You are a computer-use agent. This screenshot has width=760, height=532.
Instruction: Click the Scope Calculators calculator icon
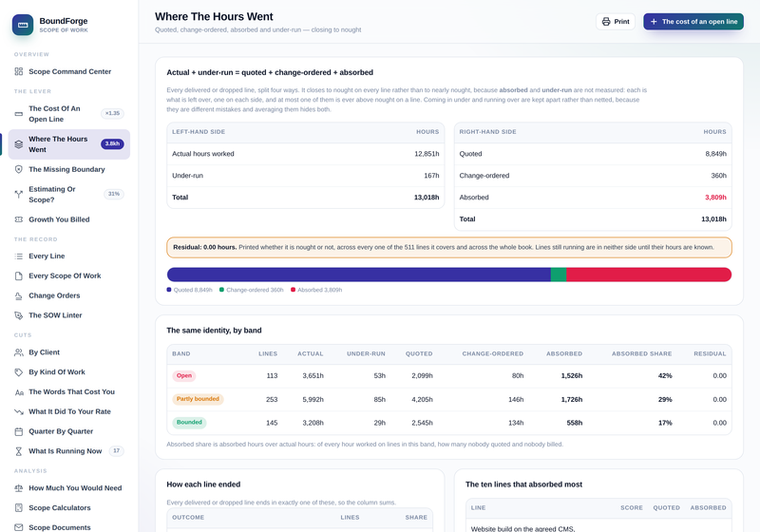18,507
